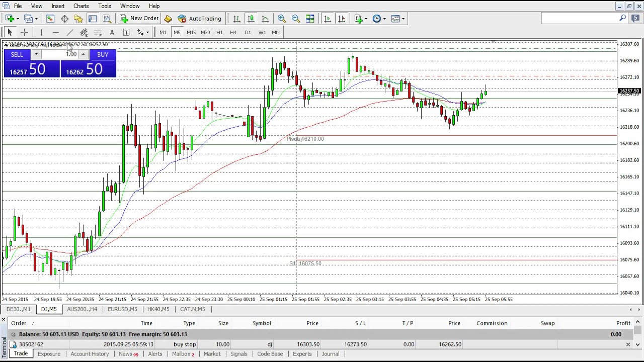Open the Charts menu
This screenshot has height=362, width=644.
coord(81,6)
